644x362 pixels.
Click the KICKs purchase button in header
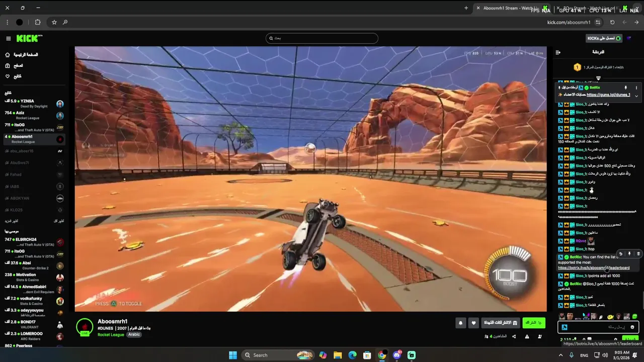coord(604,38)
